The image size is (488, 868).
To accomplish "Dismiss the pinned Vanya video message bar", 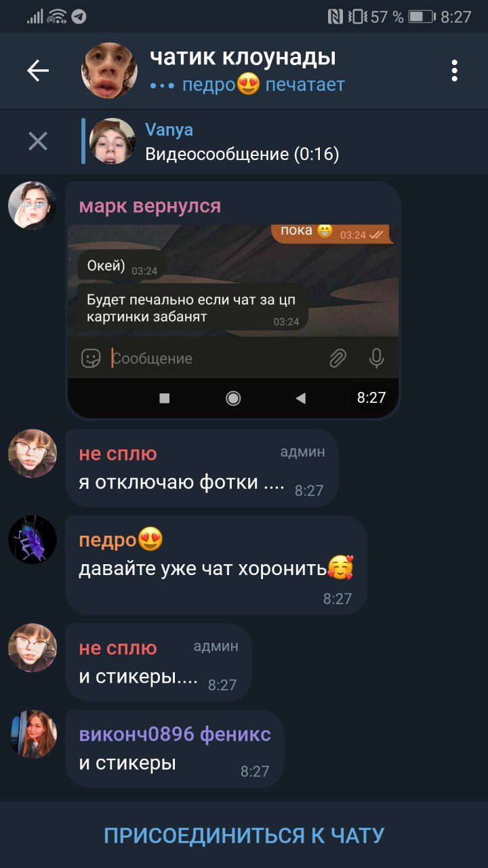I will pyautogui.click(x=38, y=141).
